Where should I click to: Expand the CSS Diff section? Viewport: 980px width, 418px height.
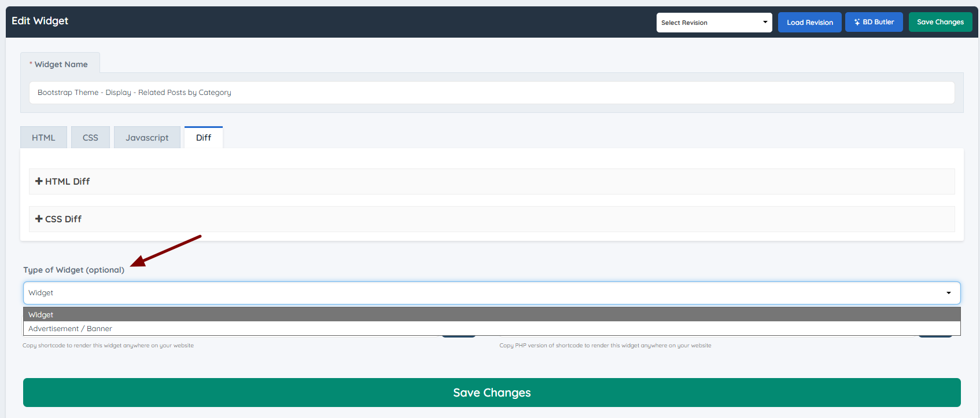pos(492,219)
